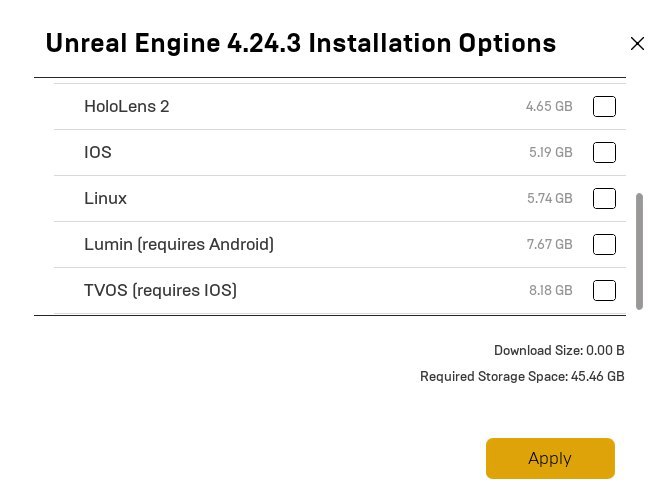The width and height of the screenshot is (669, 491).
Task: Toggle the Lumin (requires Android) checkbox
Action: tap(604, 244)
